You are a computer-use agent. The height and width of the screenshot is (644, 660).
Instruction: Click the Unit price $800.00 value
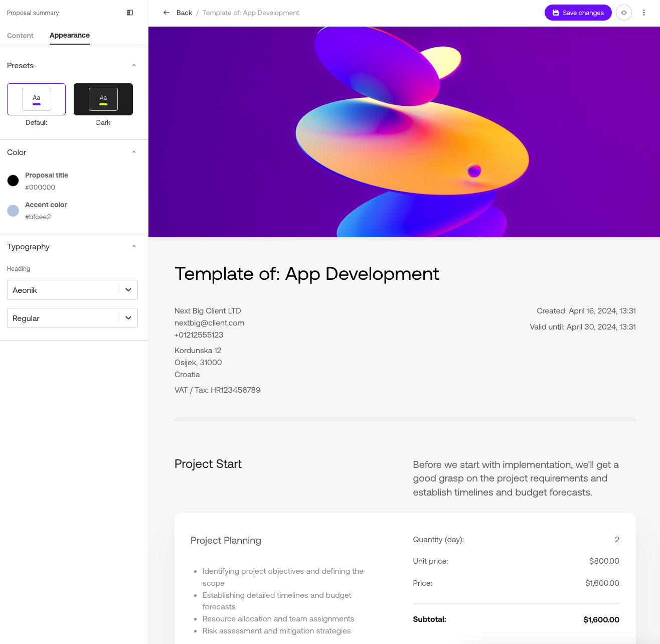604,561
